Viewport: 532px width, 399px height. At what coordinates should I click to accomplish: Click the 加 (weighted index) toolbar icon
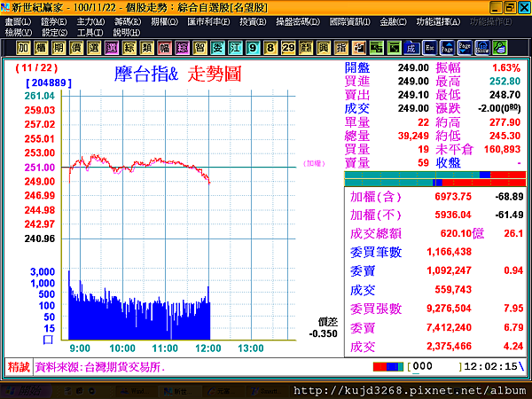click(x=23, y=48)
